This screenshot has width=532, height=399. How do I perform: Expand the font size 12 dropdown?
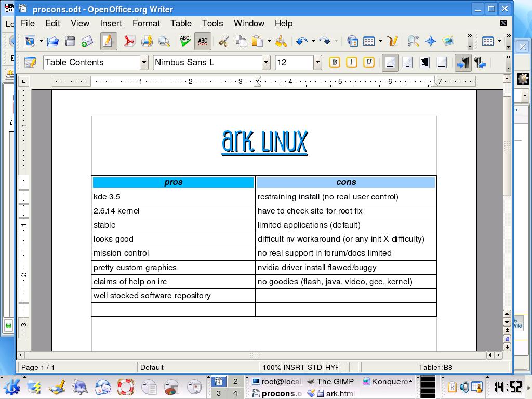tap(317, 62)
